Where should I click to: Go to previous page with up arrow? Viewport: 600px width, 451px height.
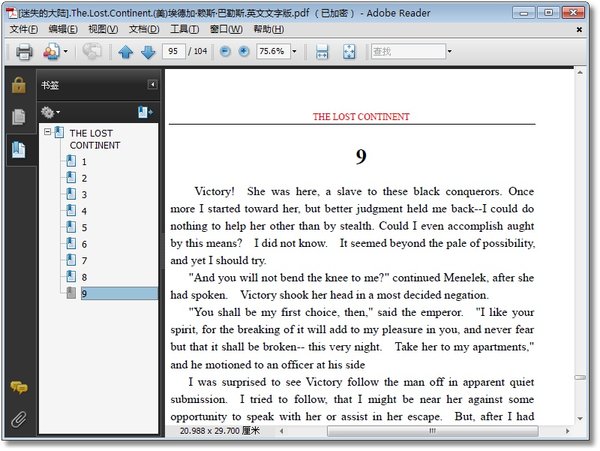tap(126, 52)
